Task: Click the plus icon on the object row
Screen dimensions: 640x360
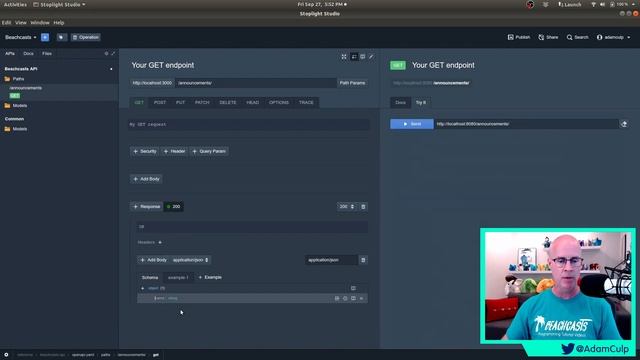Action: tap(142, 288)
